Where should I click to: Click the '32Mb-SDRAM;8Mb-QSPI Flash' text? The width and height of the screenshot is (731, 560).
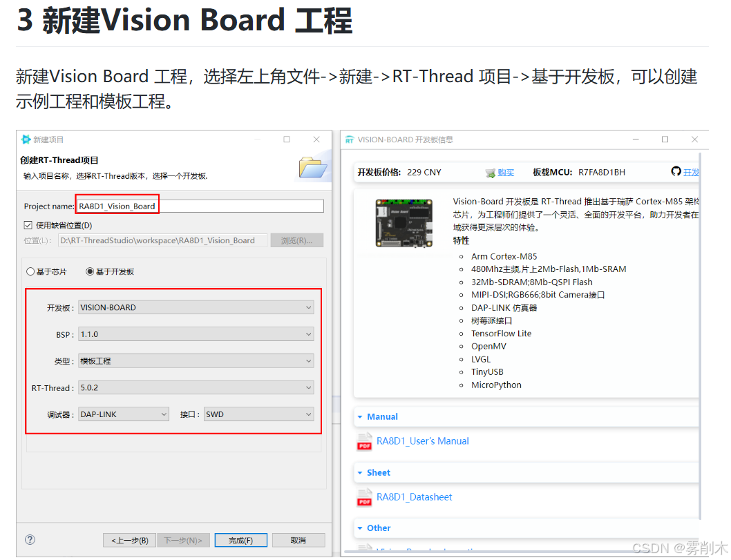tap(531, 282)
